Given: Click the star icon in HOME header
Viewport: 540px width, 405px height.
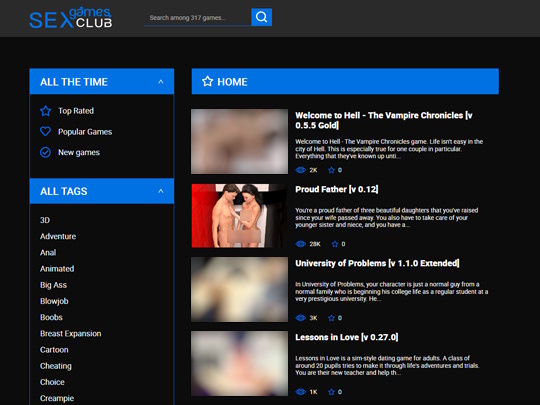Looking at the screenshot, I should pyautogui.click(x=207, y=81).
